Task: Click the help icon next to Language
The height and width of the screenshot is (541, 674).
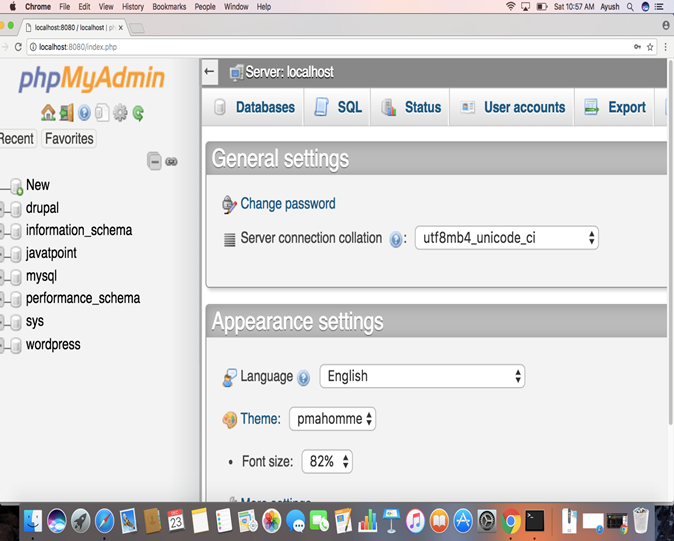Action: (303, 378)
